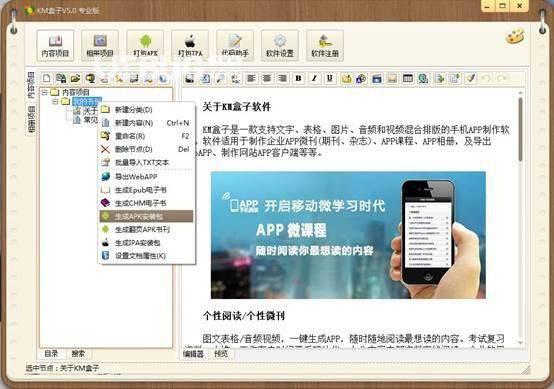Choose 新建内容(N) from context menu
This screenshot has height=389, width=554.
click(146, 123)
